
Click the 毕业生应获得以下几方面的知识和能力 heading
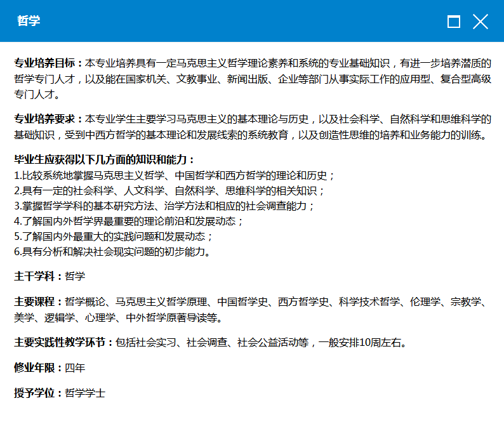[x=105, y=160]
